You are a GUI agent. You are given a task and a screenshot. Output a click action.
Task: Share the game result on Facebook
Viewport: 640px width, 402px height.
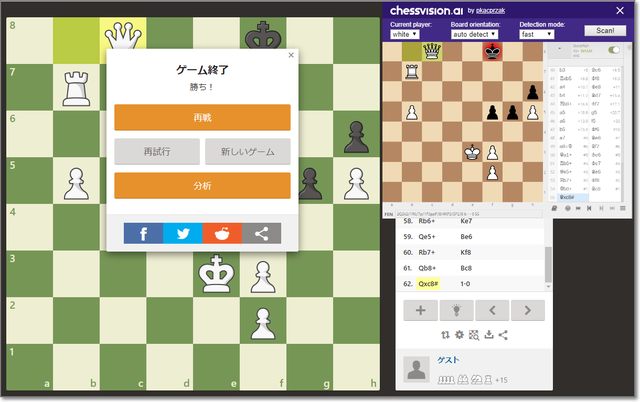tap(143, 233)
